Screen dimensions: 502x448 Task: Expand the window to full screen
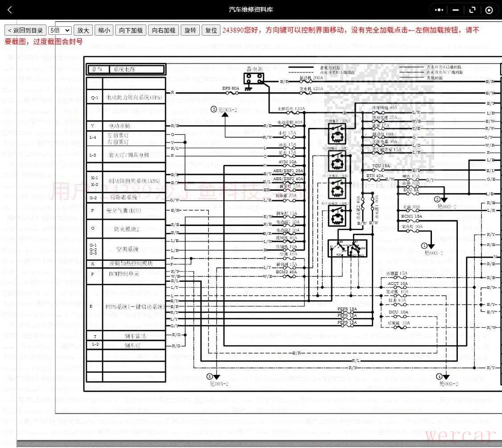(472, 10)
